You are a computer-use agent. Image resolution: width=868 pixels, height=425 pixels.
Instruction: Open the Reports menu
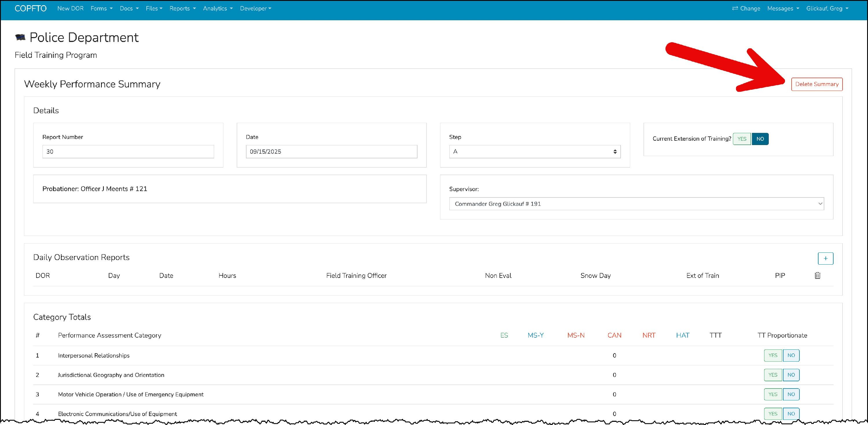tap(182, 8)
